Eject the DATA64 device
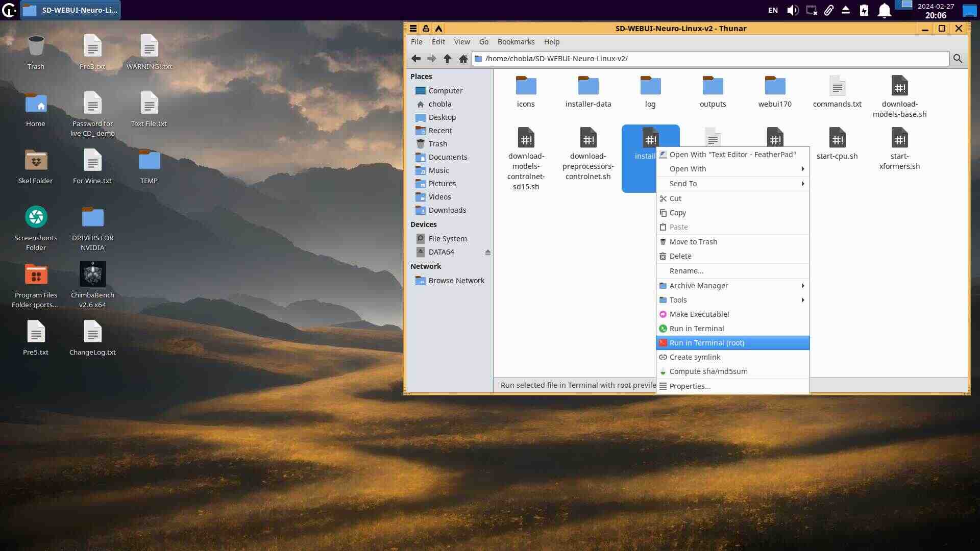980x551 pixels. point(488,252)
